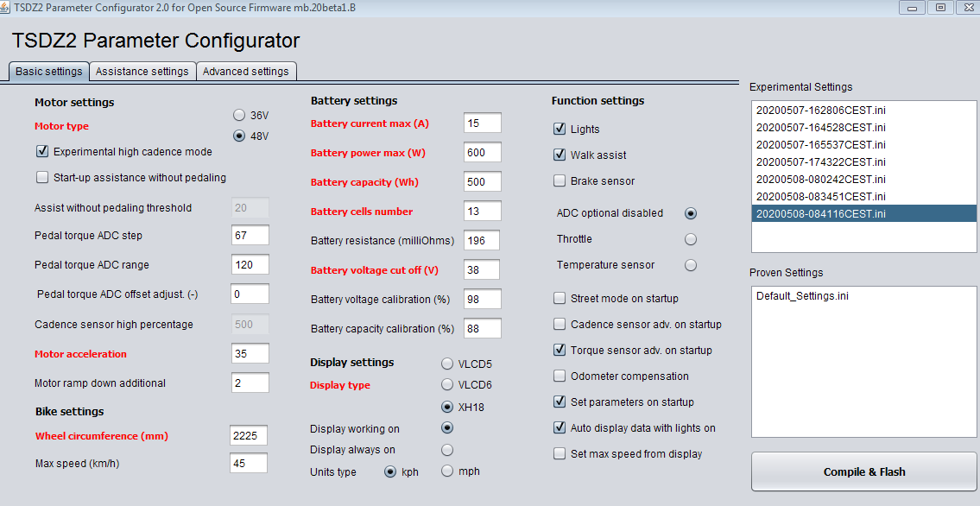
Task: Select the VLCD5 display type
Action: click(447, 364)
